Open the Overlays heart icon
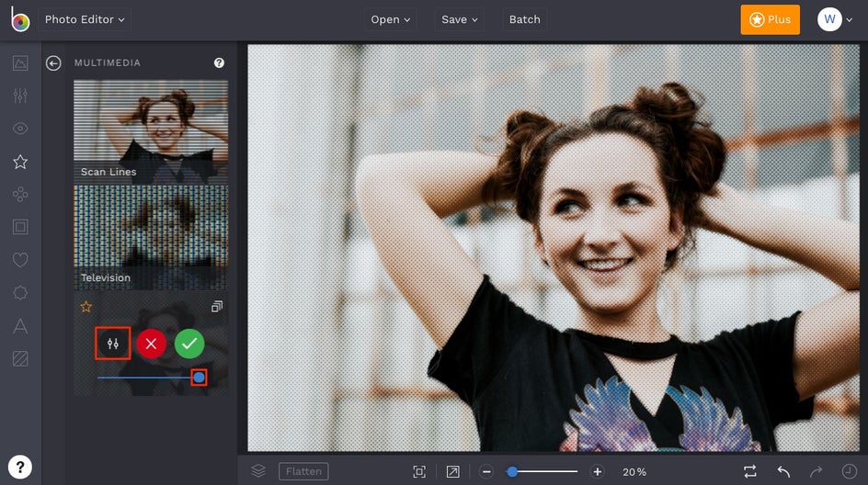The image size is (868, 485). point(20,260)
